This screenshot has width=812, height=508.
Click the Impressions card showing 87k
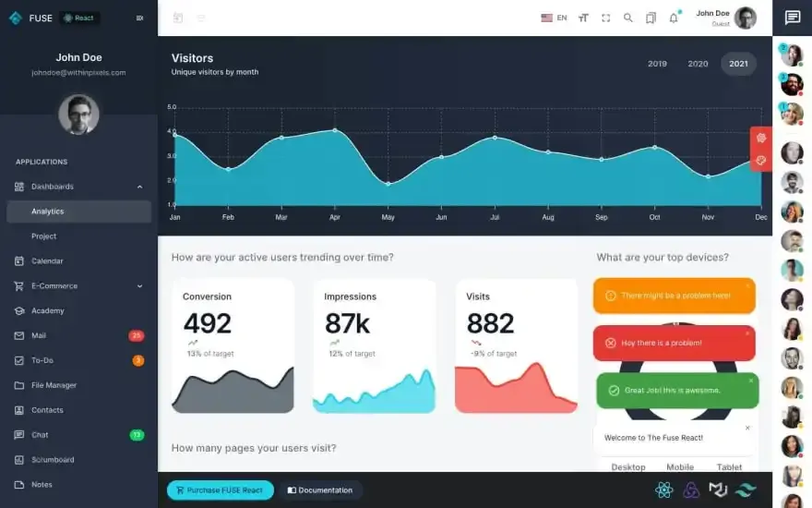(374, 346)
